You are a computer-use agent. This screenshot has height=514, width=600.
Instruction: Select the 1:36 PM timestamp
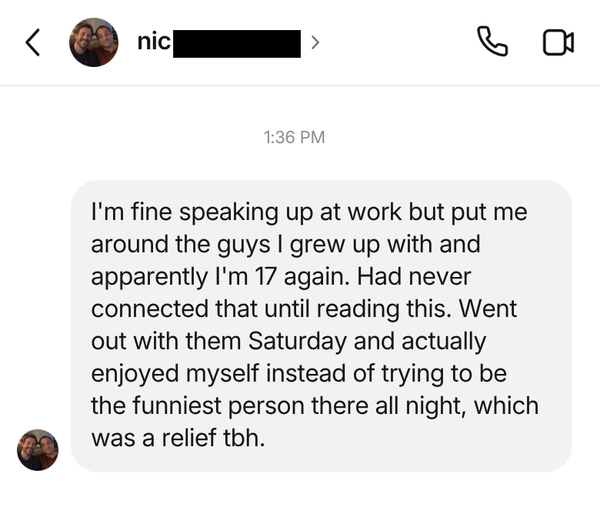pos(294,137)
